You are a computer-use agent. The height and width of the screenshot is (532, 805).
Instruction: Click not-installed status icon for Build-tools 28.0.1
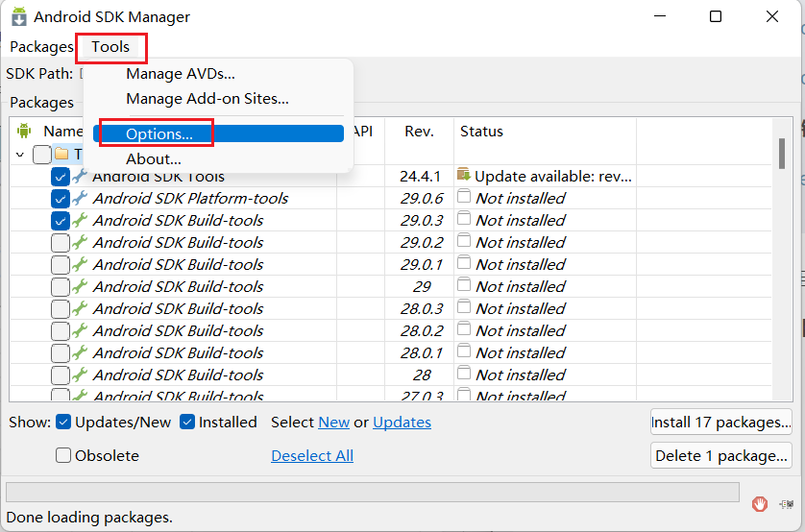tap(464, 351)
